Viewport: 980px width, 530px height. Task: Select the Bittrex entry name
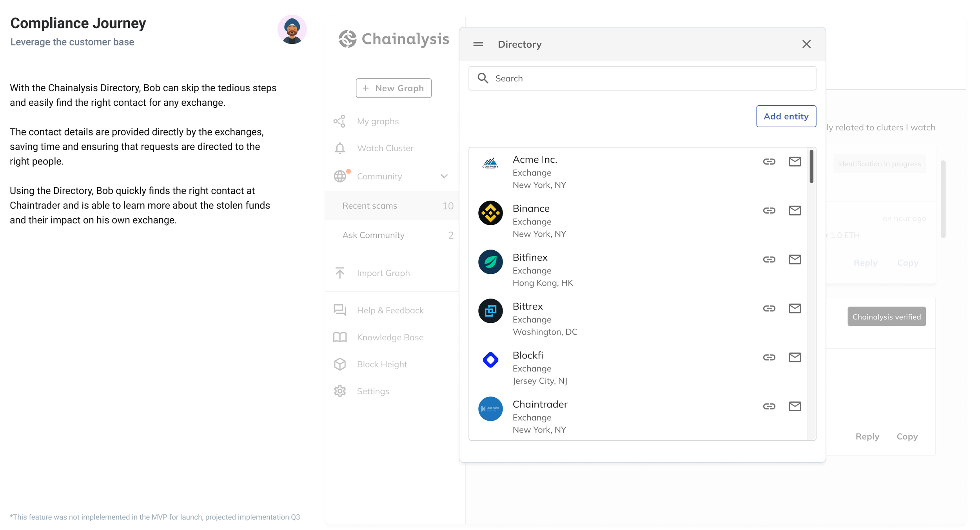point(528,306)
